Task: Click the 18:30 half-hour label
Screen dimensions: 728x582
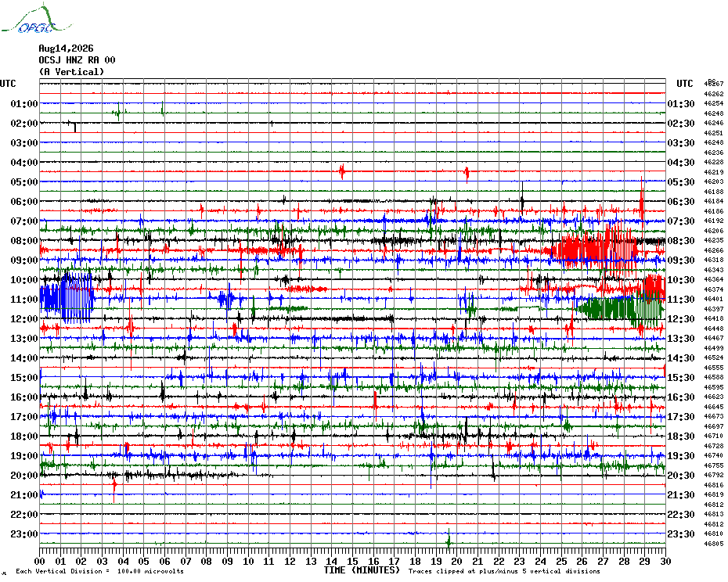Action: (681, 436)
